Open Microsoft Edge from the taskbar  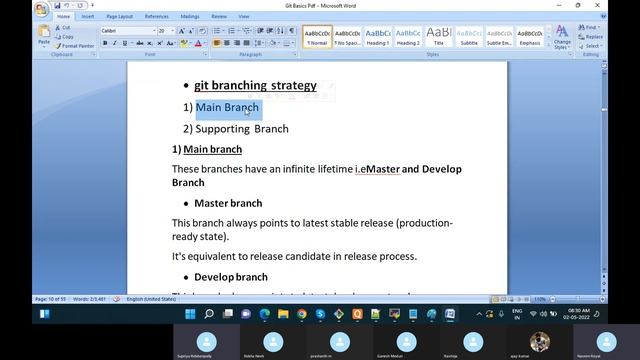coord(264,314)
